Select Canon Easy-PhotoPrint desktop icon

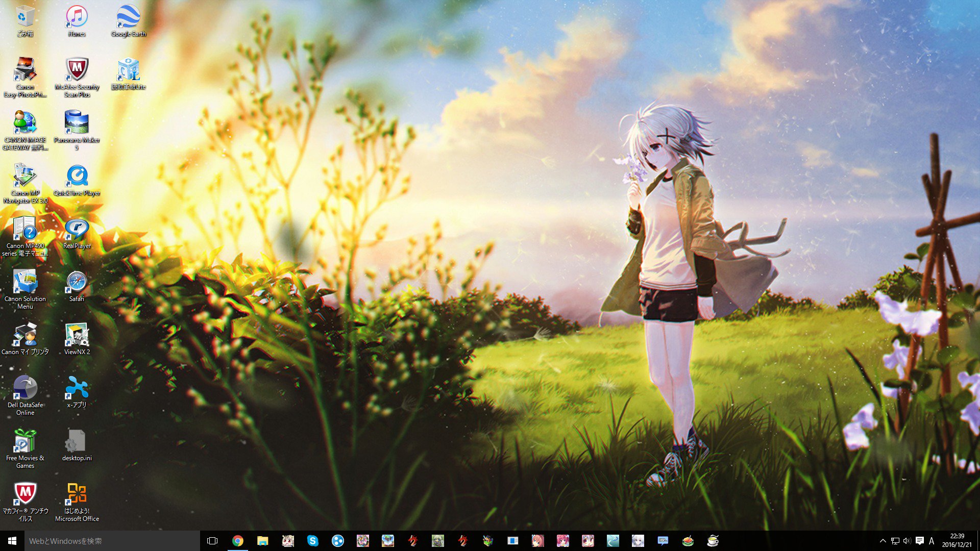[25, 78]
